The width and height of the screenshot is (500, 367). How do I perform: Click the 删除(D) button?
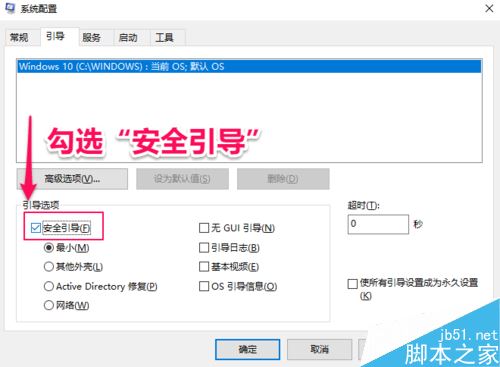click(283, 179)
